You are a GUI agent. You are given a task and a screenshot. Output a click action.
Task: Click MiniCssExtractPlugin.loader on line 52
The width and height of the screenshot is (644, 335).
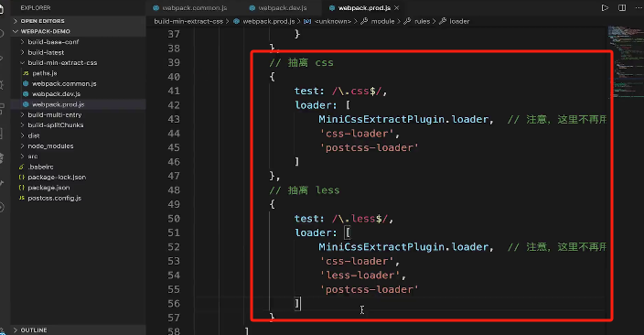pos(403,247)
